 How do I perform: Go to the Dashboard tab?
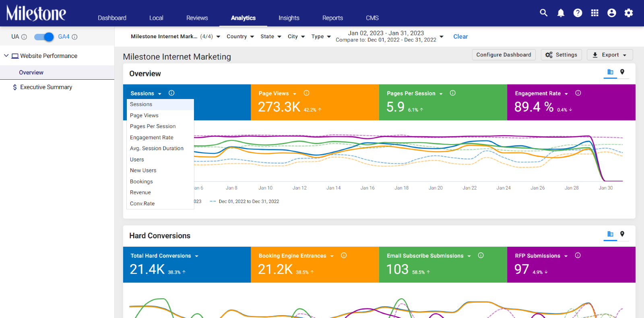(112, 18)
